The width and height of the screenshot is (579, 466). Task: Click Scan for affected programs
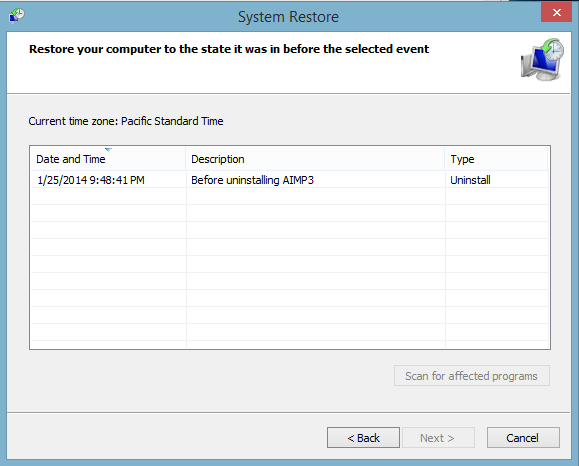(x=472, y=376)
